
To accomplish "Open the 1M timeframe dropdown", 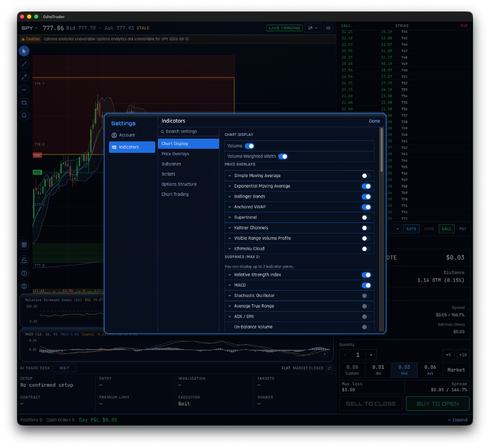I will [312, 28].
